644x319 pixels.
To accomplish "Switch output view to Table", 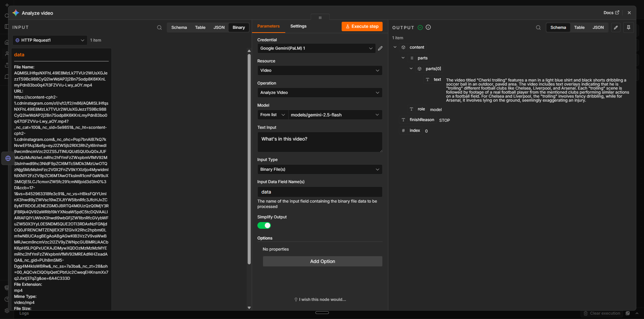I will coord(579,28).
